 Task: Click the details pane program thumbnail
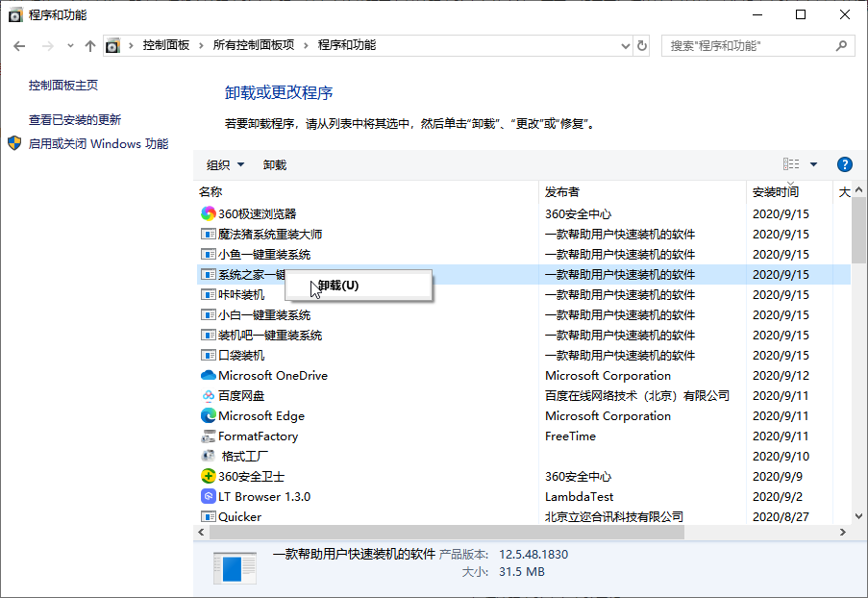[x=235, y=567]
